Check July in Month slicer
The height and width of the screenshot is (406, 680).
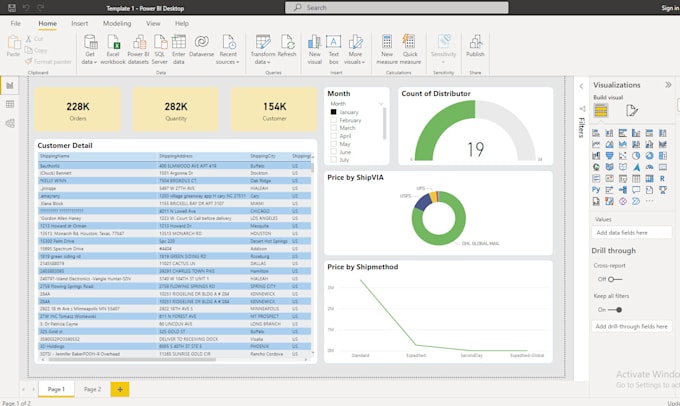pyautogui.click(x=333, y=160)
